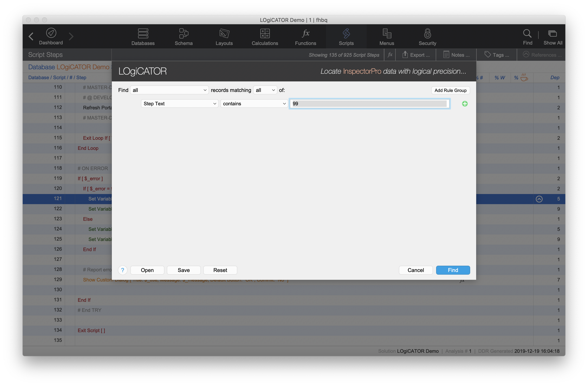This screenshot has height=386, width=588.
Task: Open the Menus section
Action: click(386, 37)
